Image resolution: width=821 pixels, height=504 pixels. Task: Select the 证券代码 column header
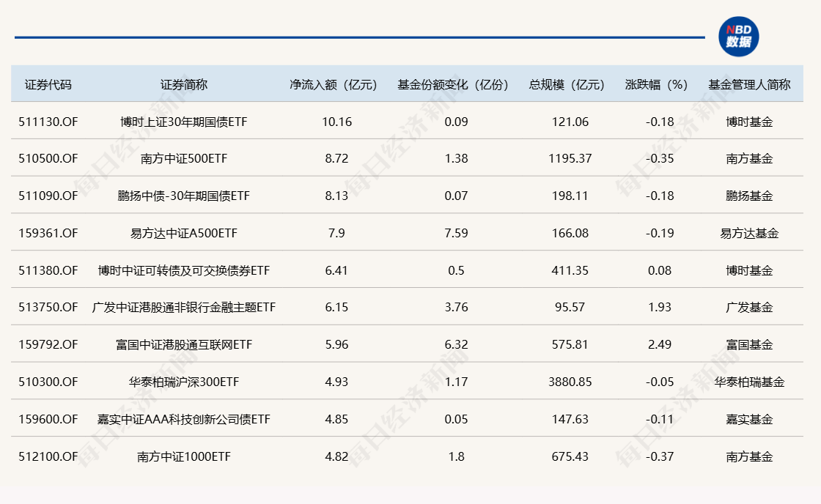(48, 85)
